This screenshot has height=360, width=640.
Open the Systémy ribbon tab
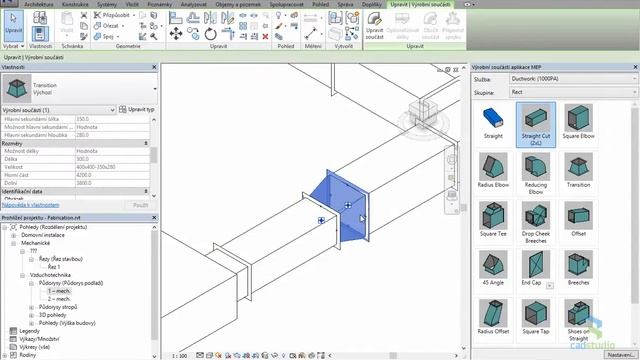click(107, 4)
